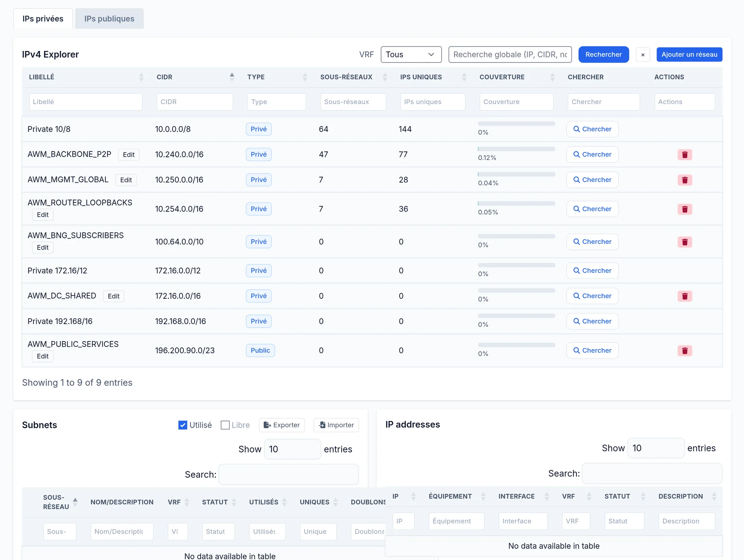Edit the AWM_DC_SHARED label

pyautogui.click(x=113, y=296)
